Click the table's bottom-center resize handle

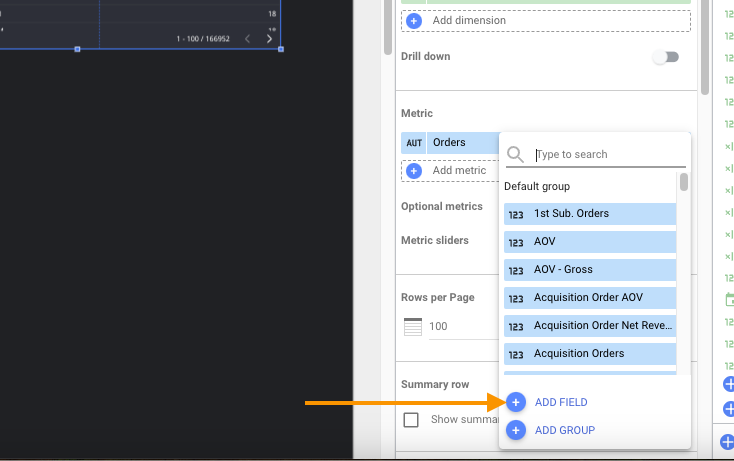click(x=77, y=49)
